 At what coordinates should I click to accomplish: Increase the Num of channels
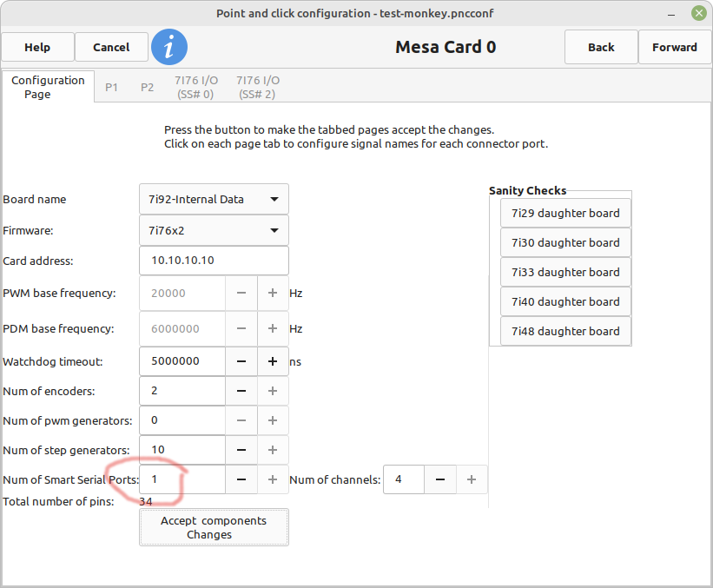point(472,479)
